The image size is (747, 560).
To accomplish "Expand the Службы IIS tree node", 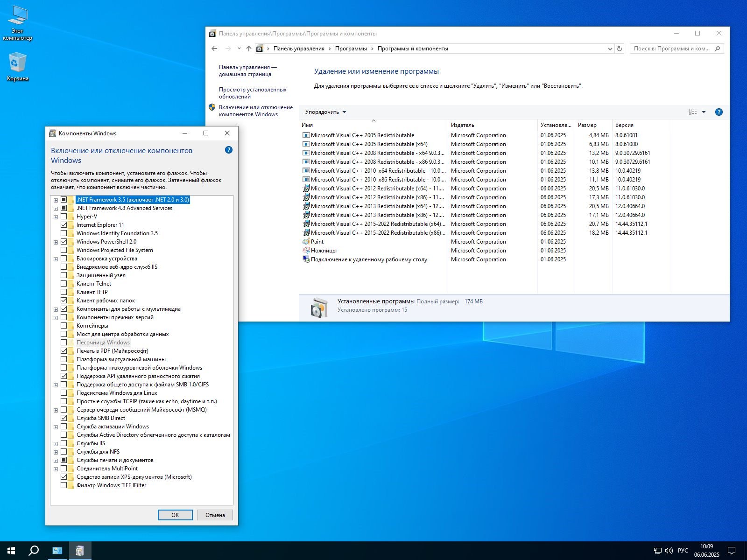I will tap(56, 444).
